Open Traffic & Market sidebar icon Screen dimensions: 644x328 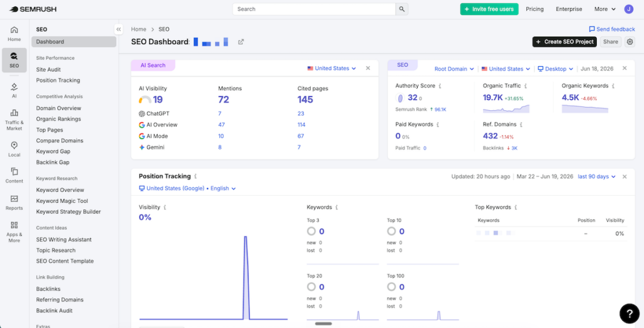tap(14, 120)
